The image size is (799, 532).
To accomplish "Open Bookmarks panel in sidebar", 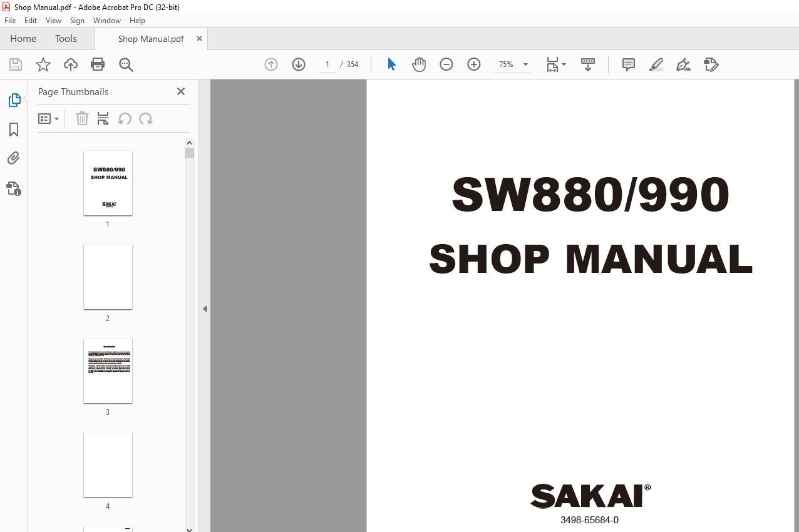I will tap(14, 130).
